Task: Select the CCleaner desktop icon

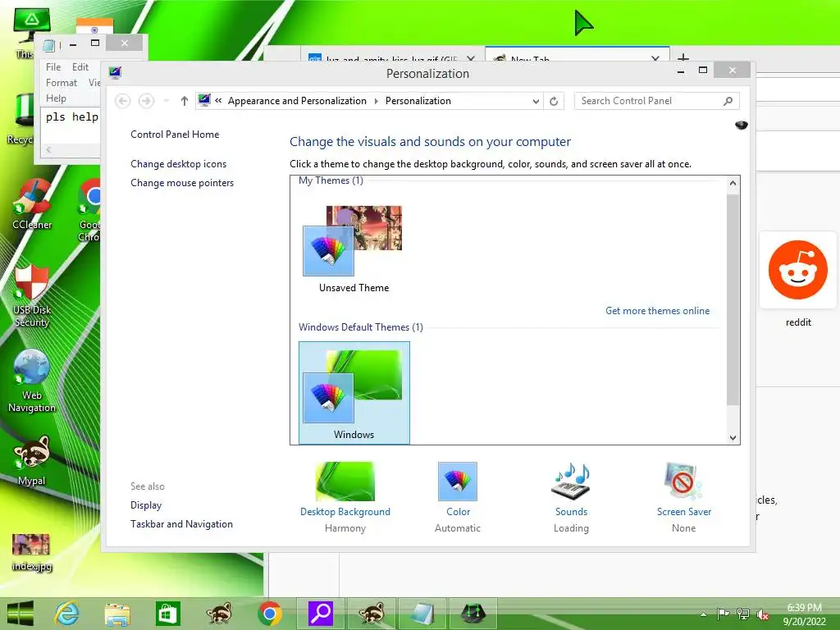Action: click(x=32, y=204)
